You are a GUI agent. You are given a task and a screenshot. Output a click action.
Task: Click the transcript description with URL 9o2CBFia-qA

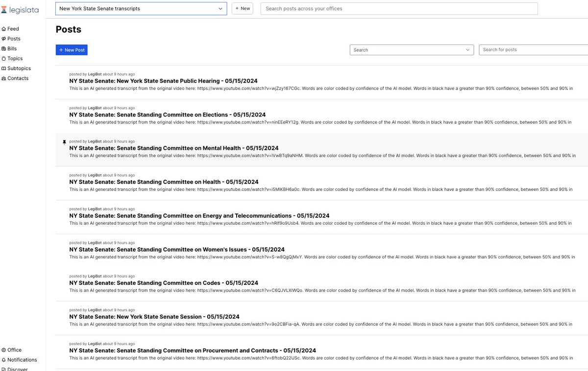[320, 324]
